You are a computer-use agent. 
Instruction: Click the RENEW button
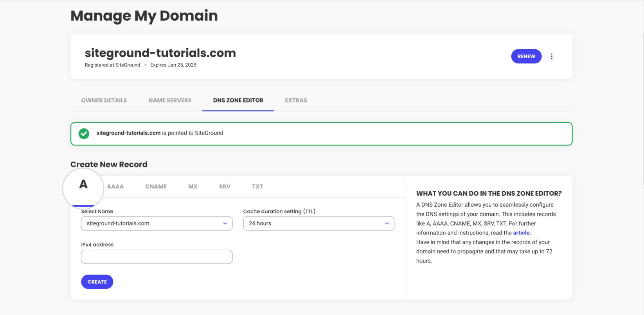526,56
